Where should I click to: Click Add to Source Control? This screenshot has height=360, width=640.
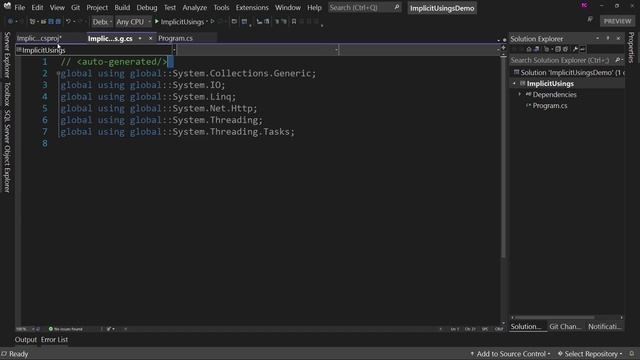[x=511, y=354]
